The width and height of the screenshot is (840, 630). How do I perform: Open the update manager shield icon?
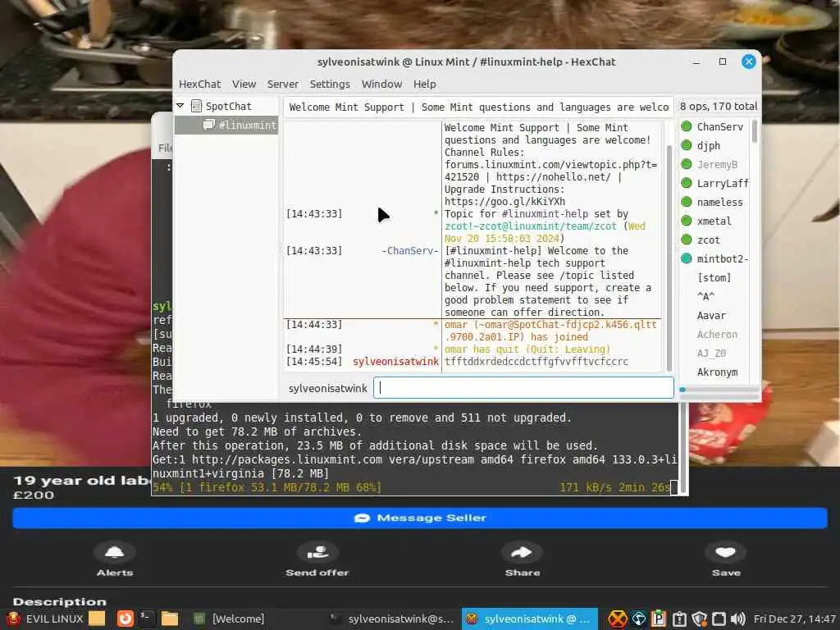(x=700, y=619)
